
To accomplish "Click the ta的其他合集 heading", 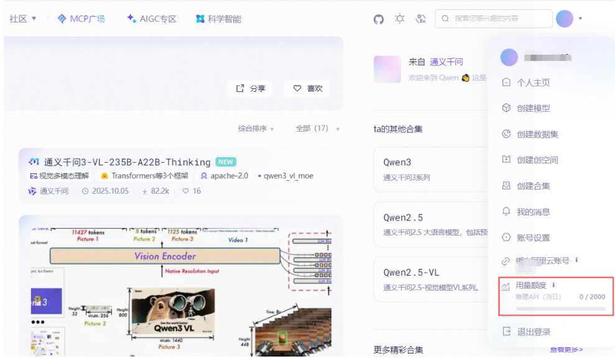I will [398, 129].
